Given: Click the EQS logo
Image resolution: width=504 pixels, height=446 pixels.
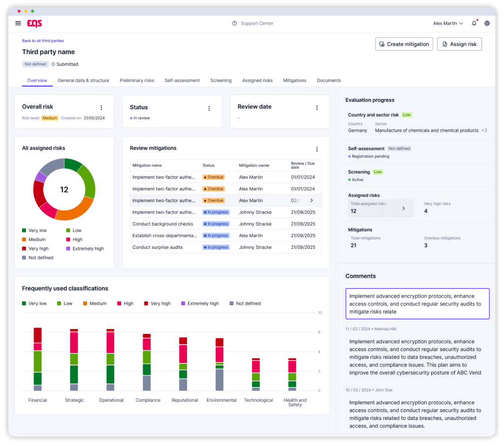Looking at the screenshot, I should tap(34, 23).
